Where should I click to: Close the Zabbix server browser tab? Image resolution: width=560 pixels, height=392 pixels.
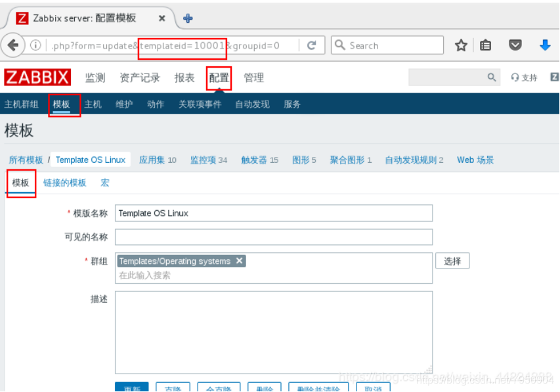pyautogui.click(x=162, y=18)
